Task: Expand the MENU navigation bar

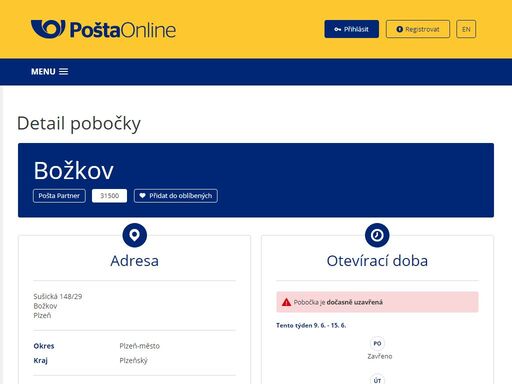Action: (50, 72)
